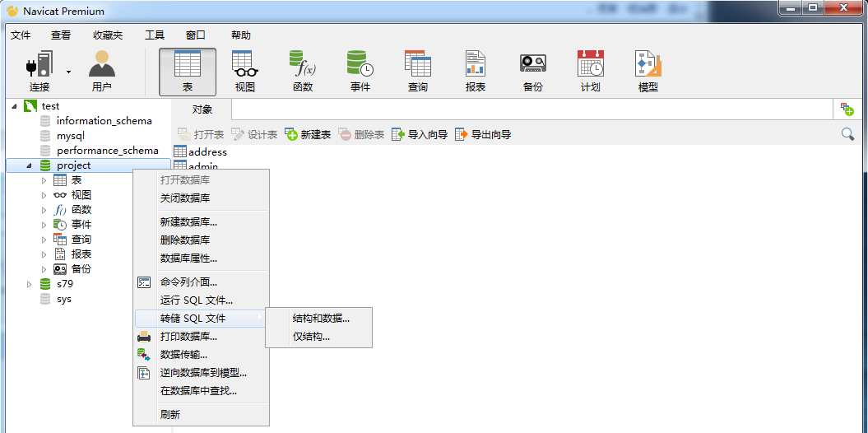Click the 报表 icon in project tree
This screenshot has width=868, height=433.
tap(60, 254)
